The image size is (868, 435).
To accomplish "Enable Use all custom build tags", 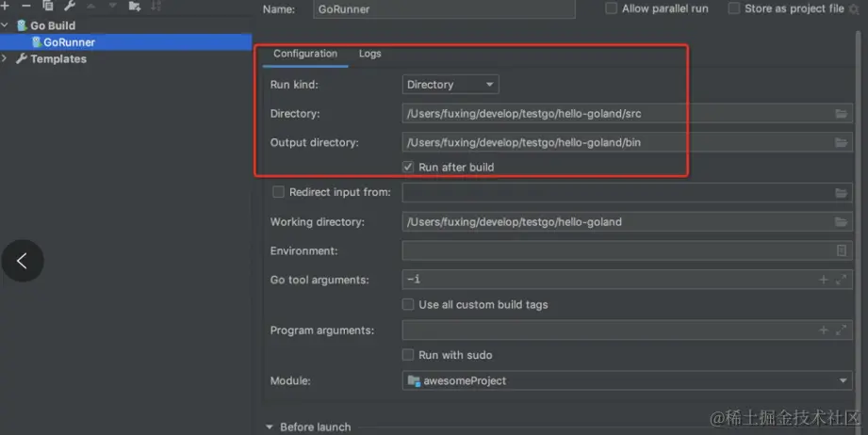I will pyautogui.click(x=408, y=304).
